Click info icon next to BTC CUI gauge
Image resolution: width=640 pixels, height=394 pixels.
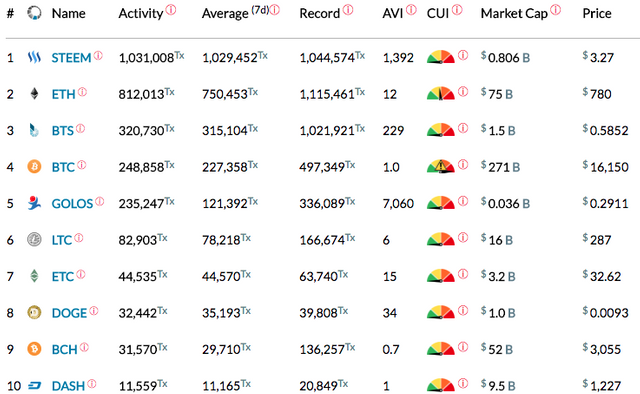pos(463,164)
